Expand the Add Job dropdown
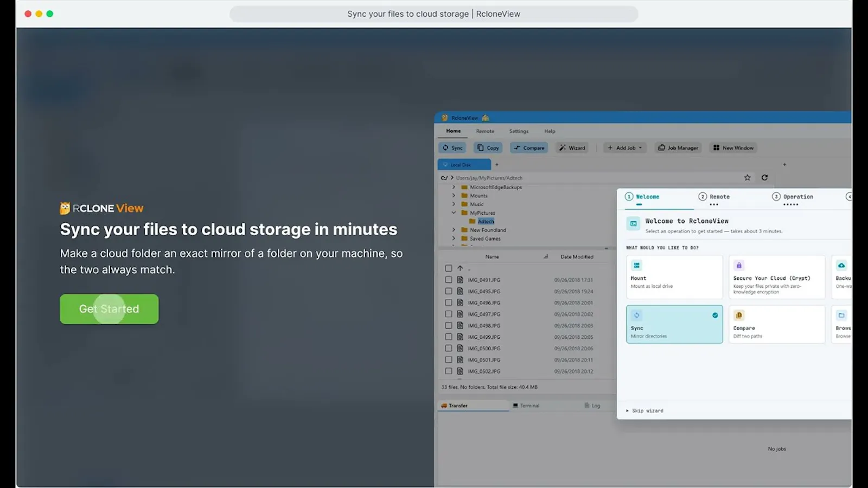This screenshot has height=488, width=868. pos(625,147)
